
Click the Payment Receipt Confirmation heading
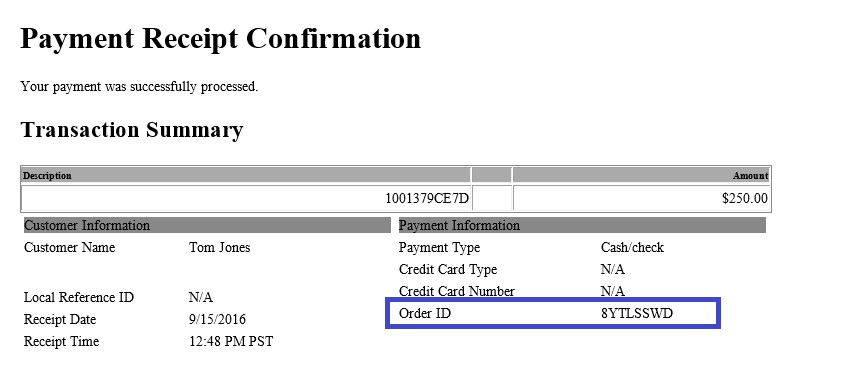pos(220,39)
